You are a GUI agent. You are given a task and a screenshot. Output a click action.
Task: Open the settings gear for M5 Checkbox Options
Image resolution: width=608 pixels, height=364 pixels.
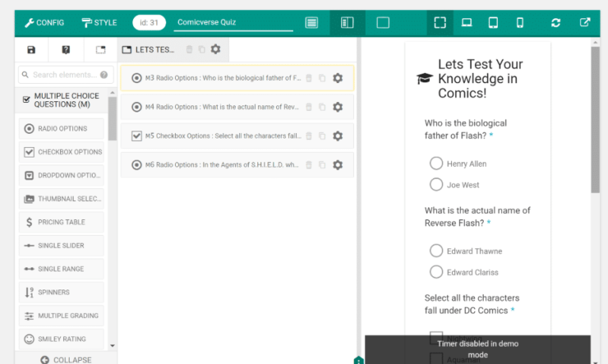338,135
